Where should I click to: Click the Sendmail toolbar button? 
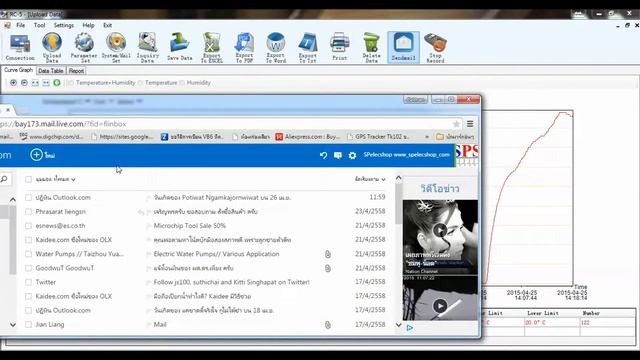pos(403,47)
